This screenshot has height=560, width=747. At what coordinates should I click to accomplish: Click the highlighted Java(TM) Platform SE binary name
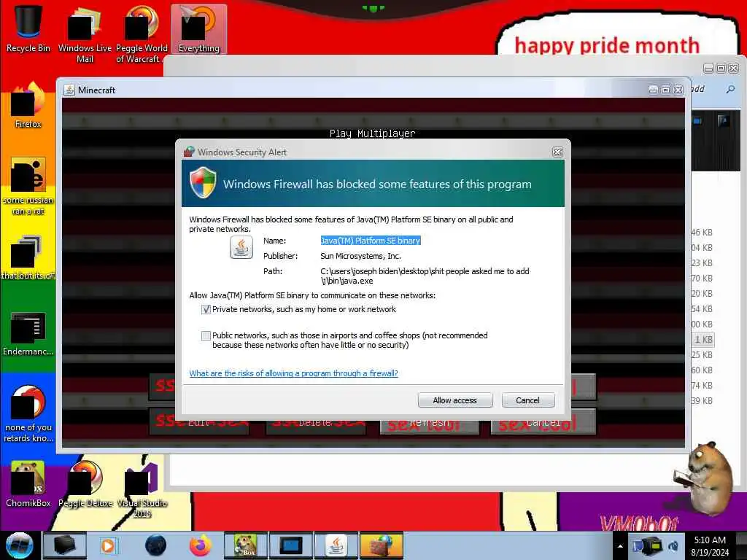tap(370, 241)
